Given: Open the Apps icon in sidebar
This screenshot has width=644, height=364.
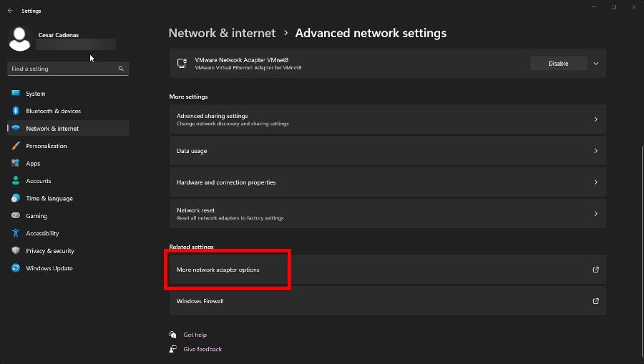Looking at the screenshot, I should tap(16, 164).
